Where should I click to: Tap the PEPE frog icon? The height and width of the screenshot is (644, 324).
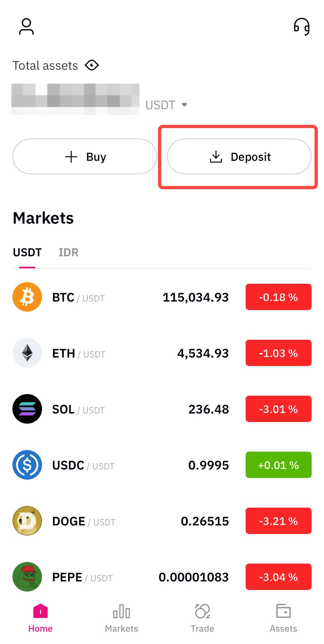coord(27,577)
